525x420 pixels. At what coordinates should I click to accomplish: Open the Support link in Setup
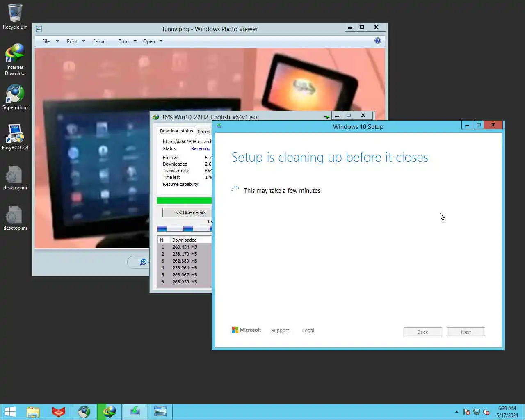(x=280, y=331)
